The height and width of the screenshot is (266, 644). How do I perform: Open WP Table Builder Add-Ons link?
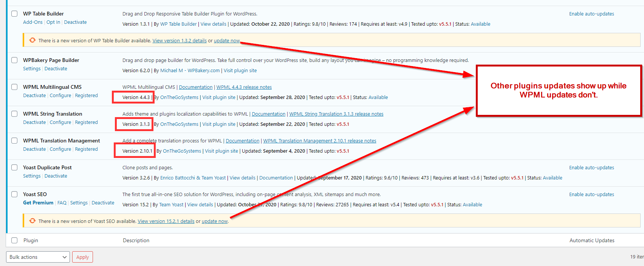(33, 22)
